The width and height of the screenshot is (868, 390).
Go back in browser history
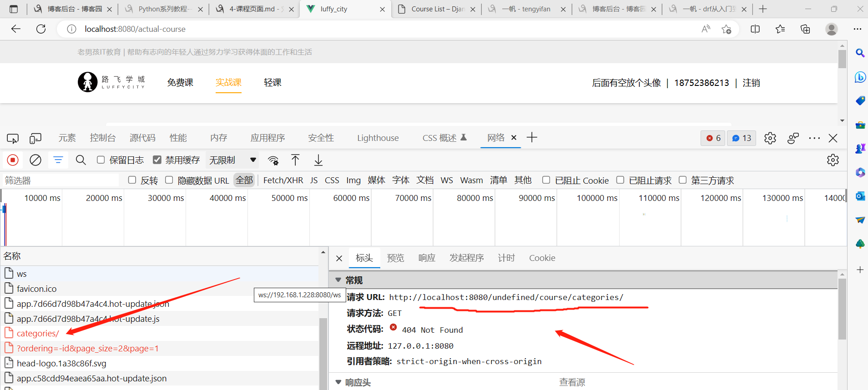tap(16, 29)
